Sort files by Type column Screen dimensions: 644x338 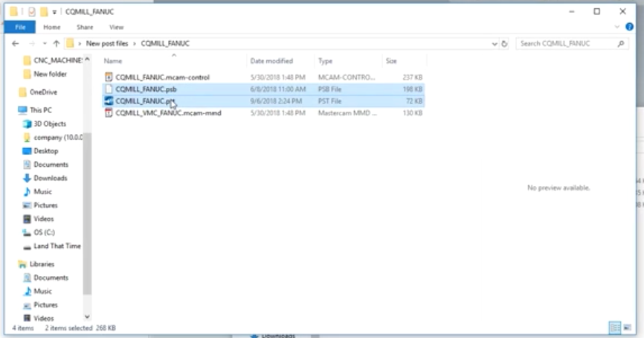[325, 61]
